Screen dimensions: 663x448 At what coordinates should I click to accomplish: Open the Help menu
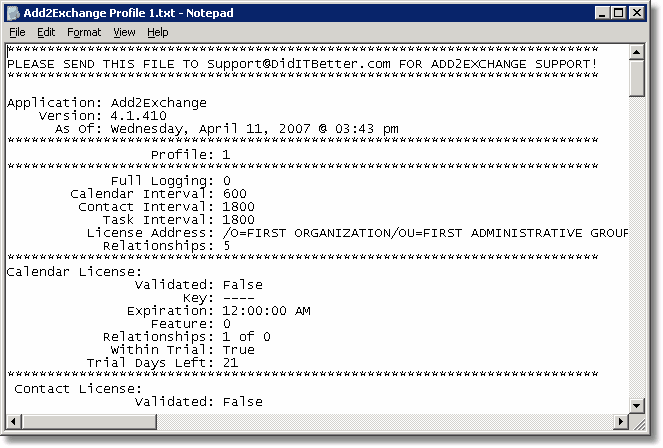158,33
